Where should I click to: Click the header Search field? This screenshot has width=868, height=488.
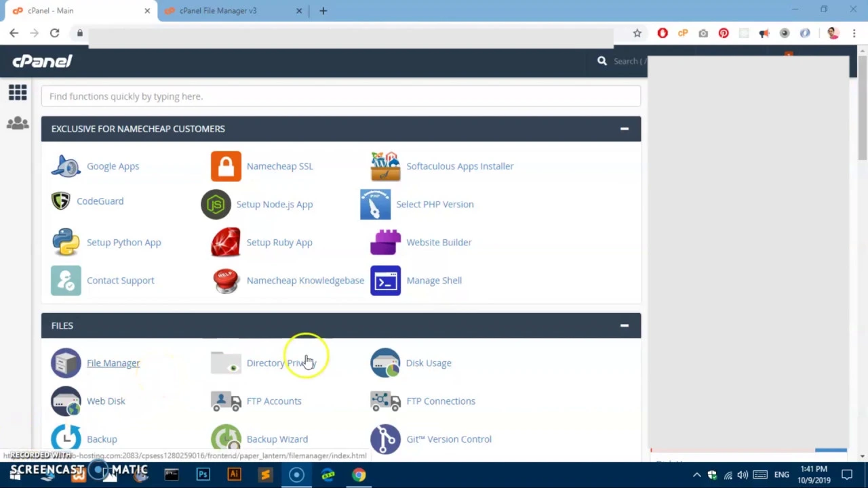[629, 61]
